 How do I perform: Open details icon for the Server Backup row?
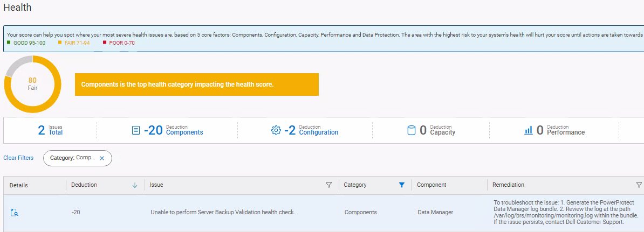tap(15, 213)
